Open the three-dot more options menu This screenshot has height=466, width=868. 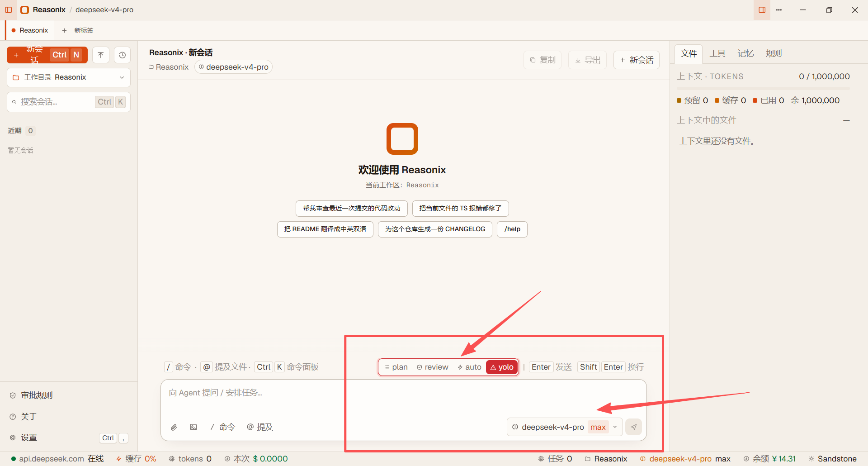click(x=779, y=10)
